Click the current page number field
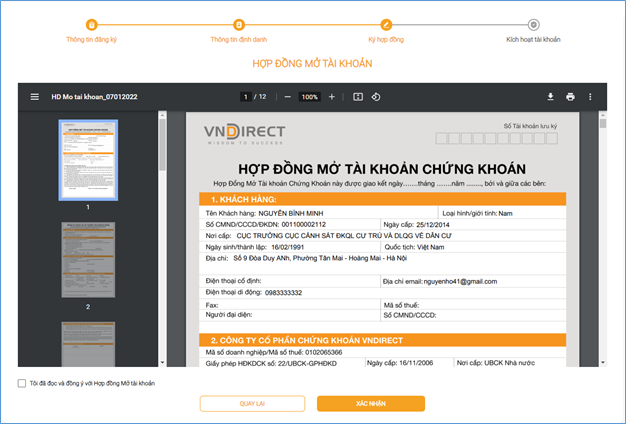The image size is (626, 424). (x=246, y=97)
